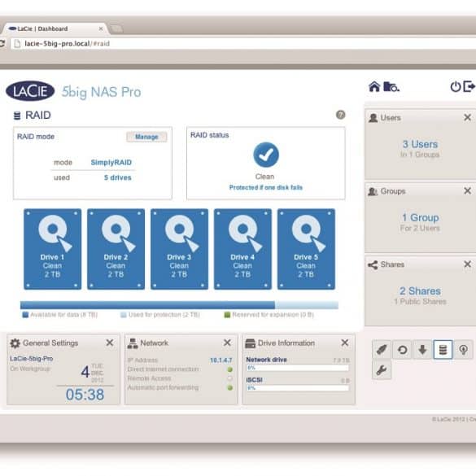This screenshot has width=476, height=476.
Task: Click the LaCie logo
Action: tap(30, 91)
